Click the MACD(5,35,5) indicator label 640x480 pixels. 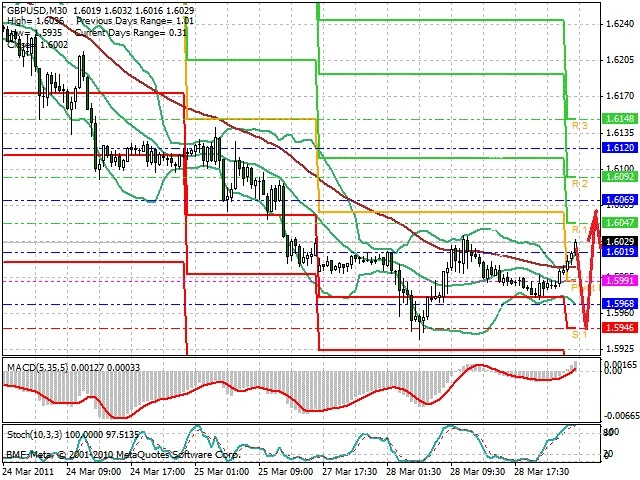38,367
